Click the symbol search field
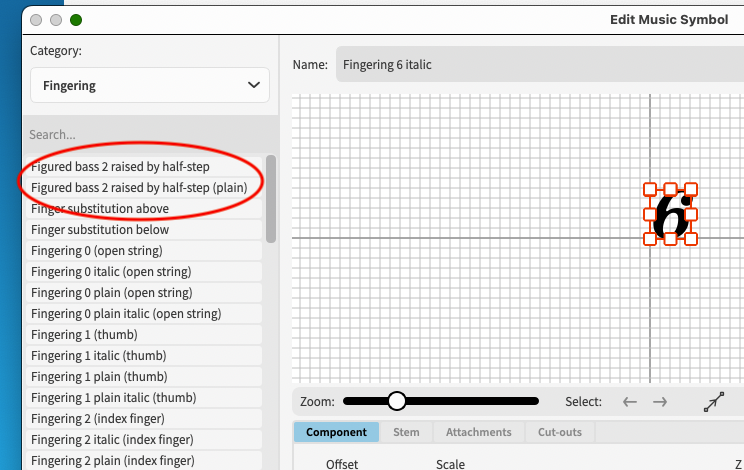 click(x=150, y=134)
